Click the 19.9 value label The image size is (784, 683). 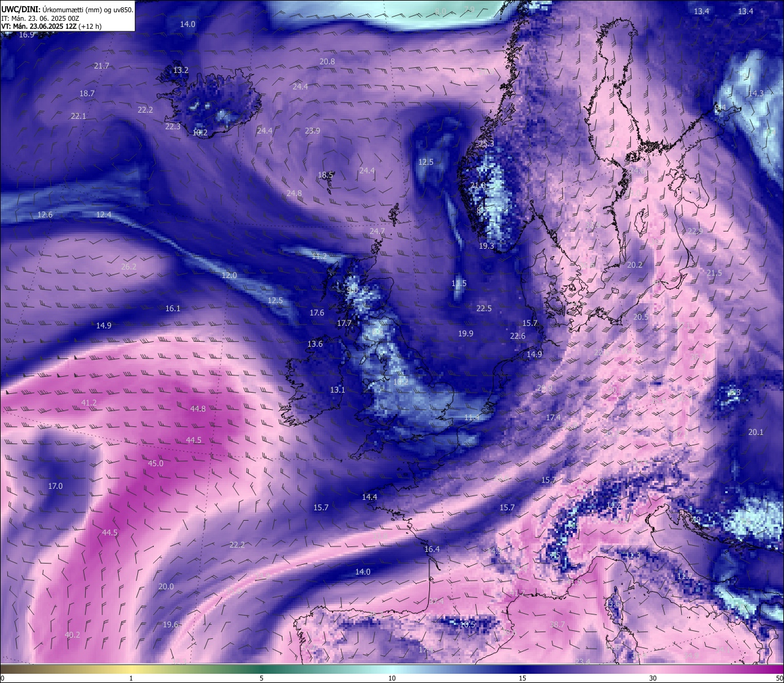point(466,333)
